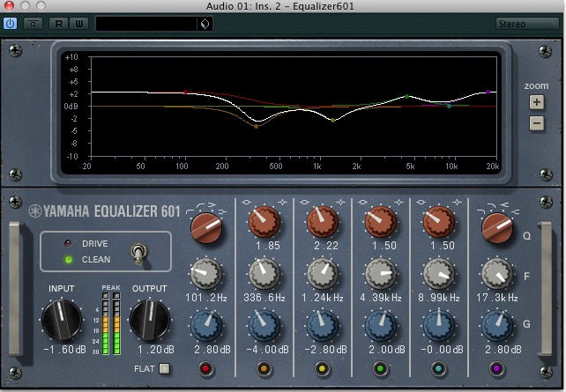Toggle the cyan band enable button

[438, 368]
